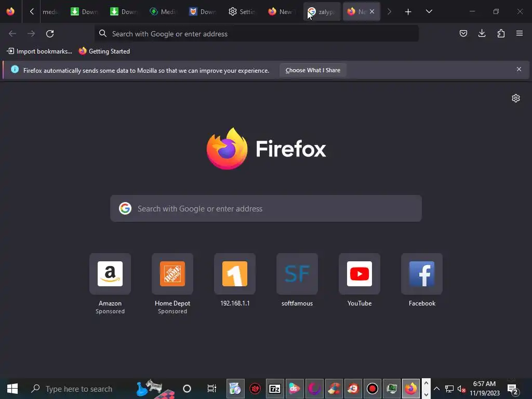This screenshot has height=399, width=532.
Task: Open the 7z app on taskbar
Action: click(x=274, y=389)
